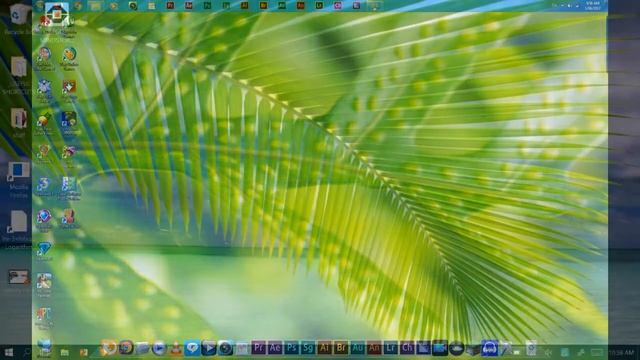Open File Explorer from the taskbar

64,352
